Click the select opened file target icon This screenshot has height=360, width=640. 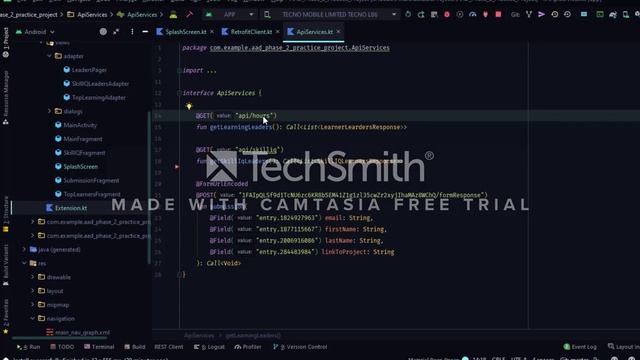pyautogui.click(x=103, y=32)
